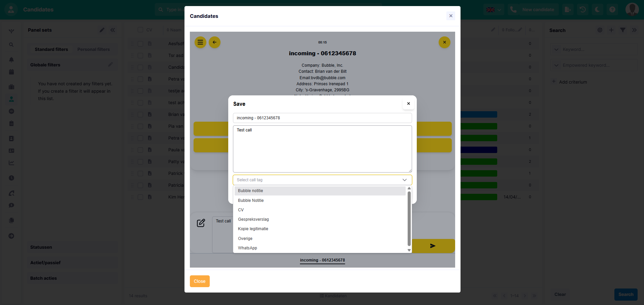The width and height of the screenshot is (644, 305).
Task: Click the phone icon in top bar
Action: pyautogui.click(x=513, y=9)
